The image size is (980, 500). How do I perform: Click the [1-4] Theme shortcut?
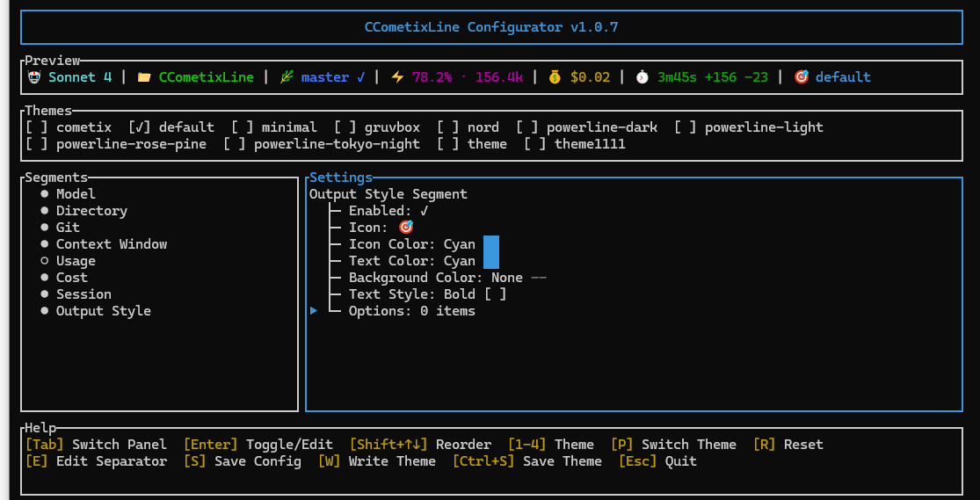(x=550, y=445)
